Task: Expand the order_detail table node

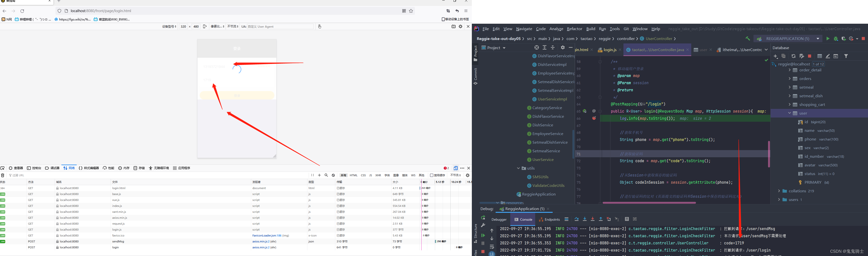Action: click(790, 70)
